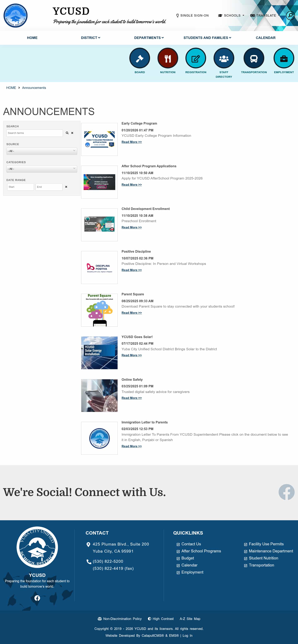Open After School Program thumbnail

click(x=99, y=182)
